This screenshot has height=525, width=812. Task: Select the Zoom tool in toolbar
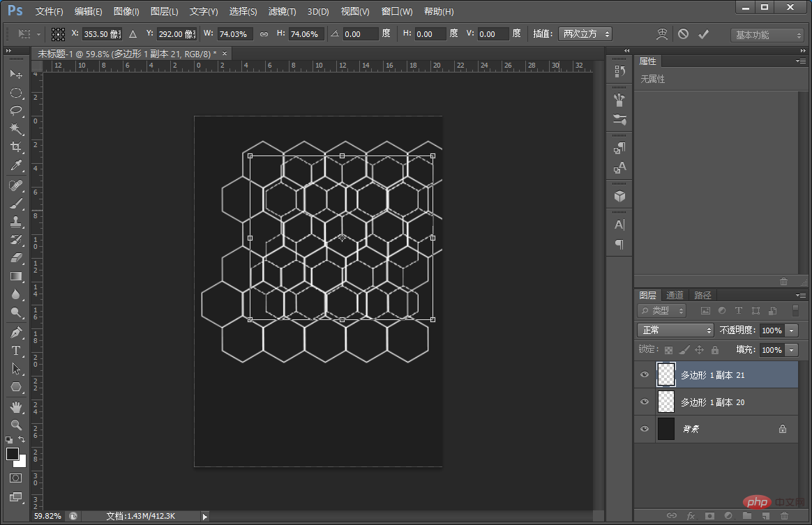click(16, 425)
